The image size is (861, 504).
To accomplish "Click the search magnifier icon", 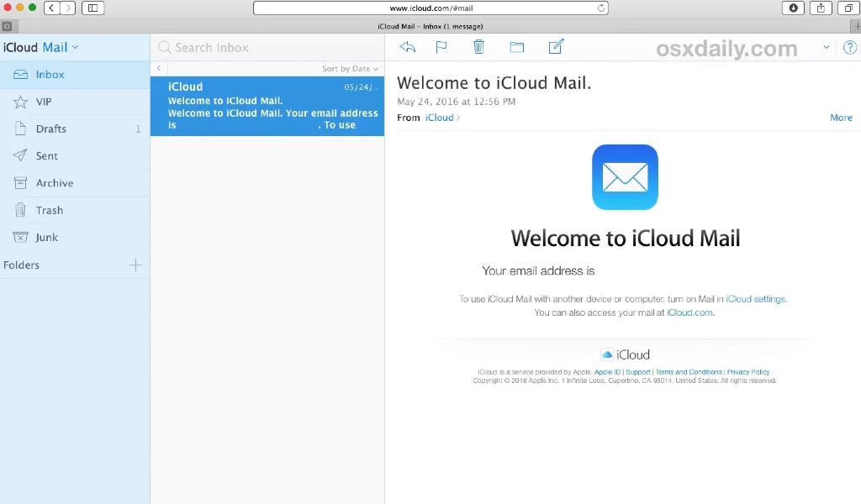I will [x=164, y=47].
